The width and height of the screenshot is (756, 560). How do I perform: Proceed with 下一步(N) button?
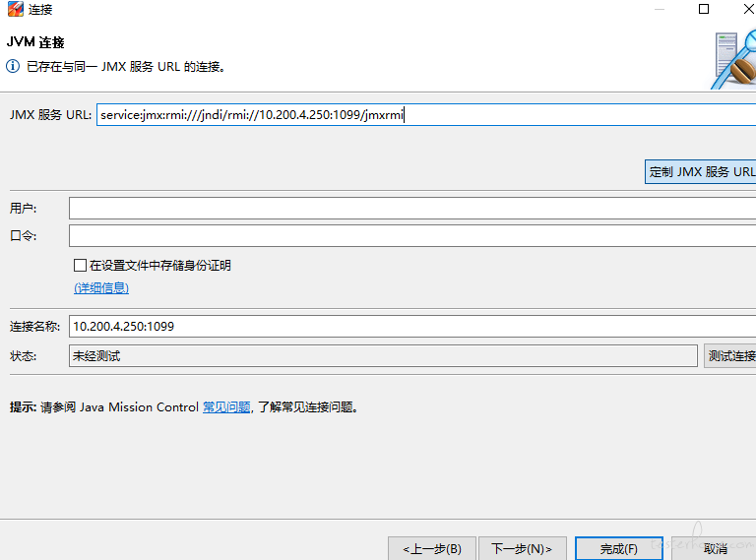click(x=522, y=548)
